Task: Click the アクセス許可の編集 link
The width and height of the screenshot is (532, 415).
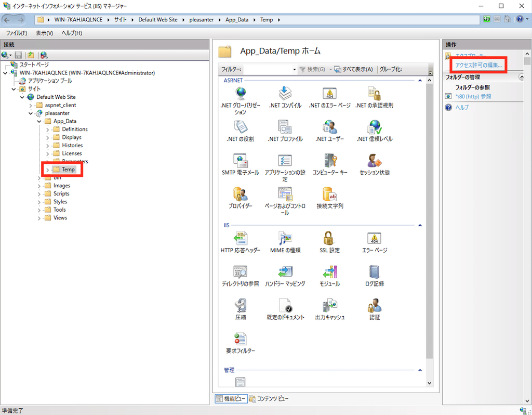Action: [478, 65]
